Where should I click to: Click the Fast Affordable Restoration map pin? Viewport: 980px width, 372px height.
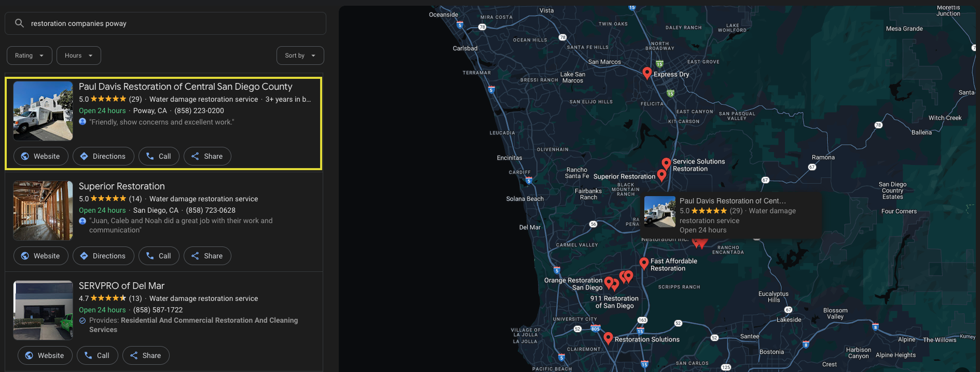644,264
